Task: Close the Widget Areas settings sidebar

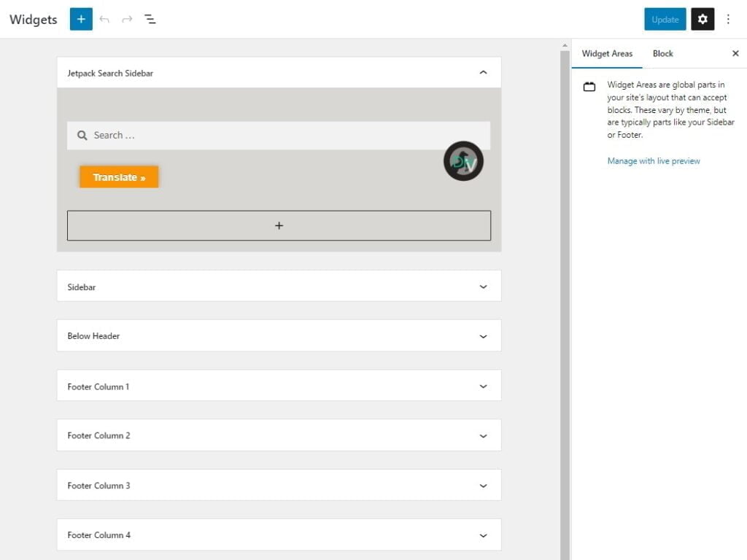Action: click(735, 53)
